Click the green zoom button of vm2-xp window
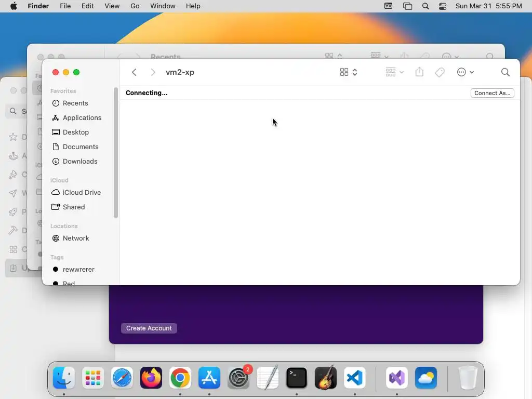This screenshot has height=399, width=532. 77,72
